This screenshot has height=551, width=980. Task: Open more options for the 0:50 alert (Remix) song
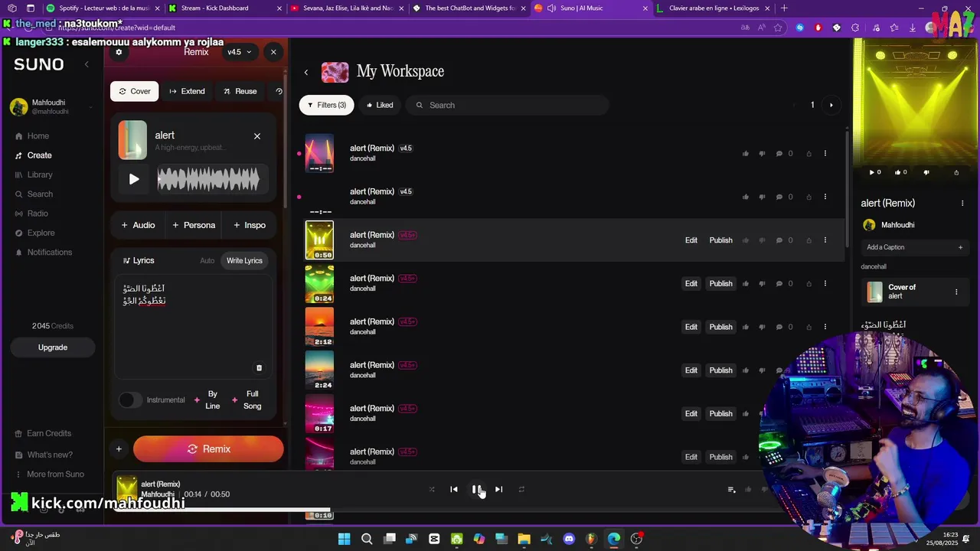(x=825, y=240)
